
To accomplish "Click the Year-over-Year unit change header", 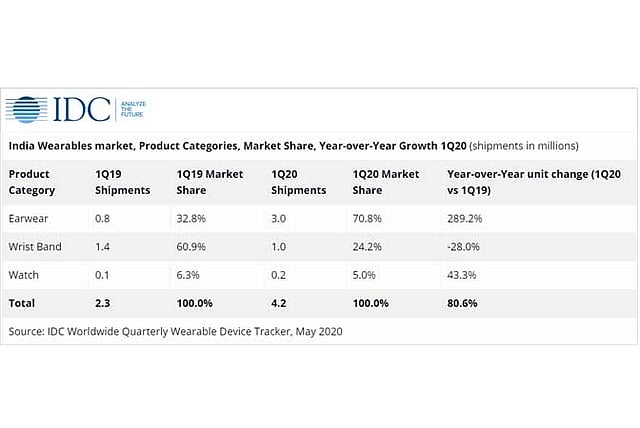I will pyautogui.click(x=536, y=180).
